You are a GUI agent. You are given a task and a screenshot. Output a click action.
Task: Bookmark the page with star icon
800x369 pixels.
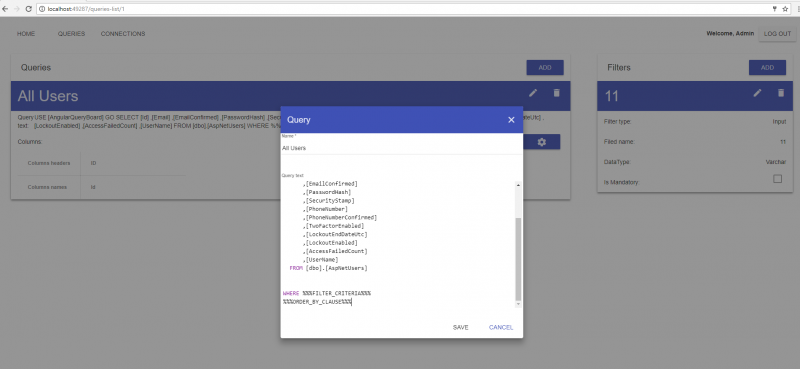785,9
